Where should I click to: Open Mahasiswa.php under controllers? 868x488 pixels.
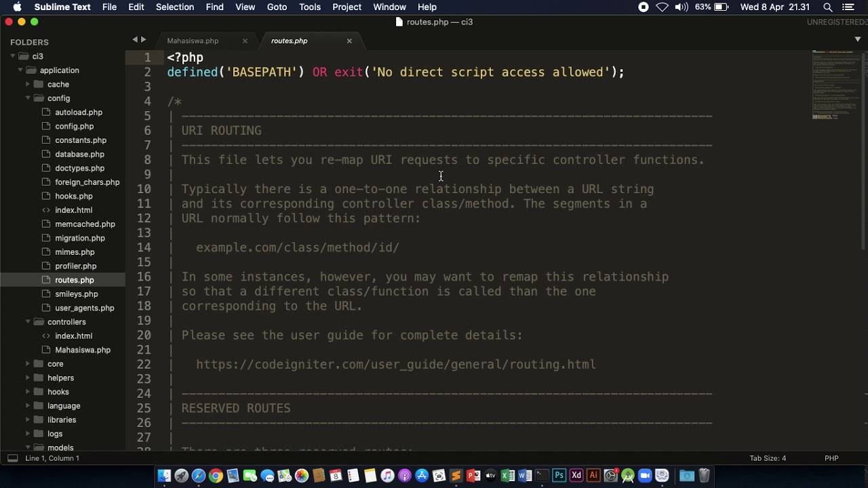click(83, 350)
